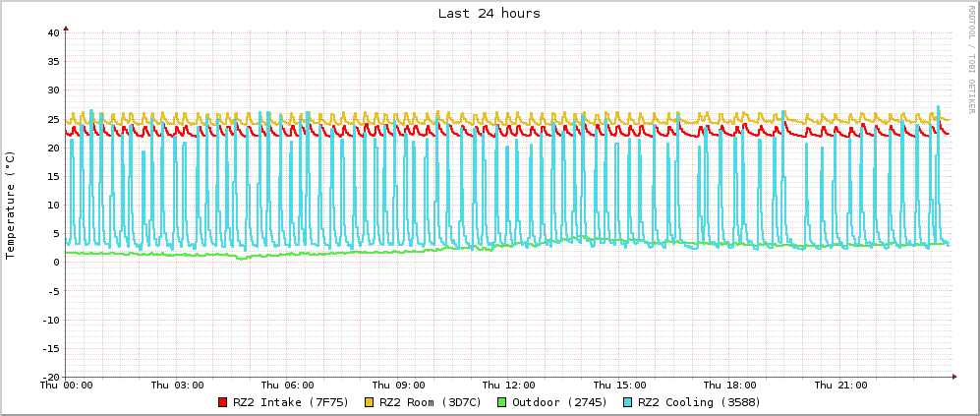The height and width of the screenshot is (416, 980).
Task: Click the 'Thu 12:00' time axis label
Action: click(509, 386)
